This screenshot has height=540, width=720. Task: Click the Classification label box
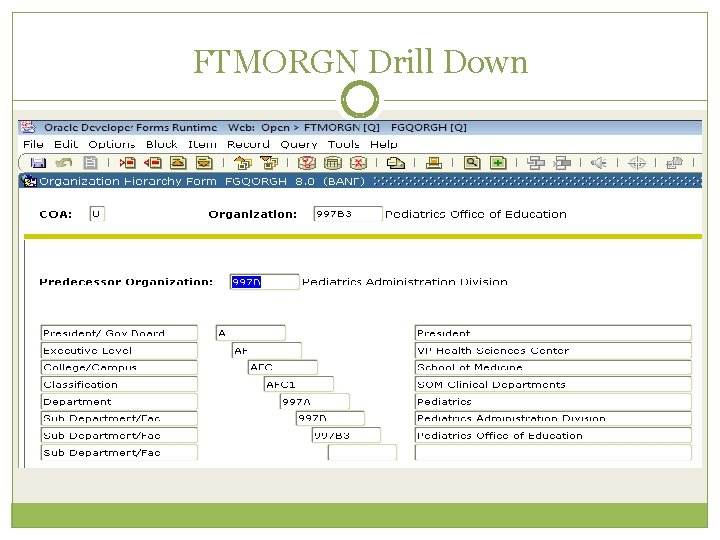119,384
